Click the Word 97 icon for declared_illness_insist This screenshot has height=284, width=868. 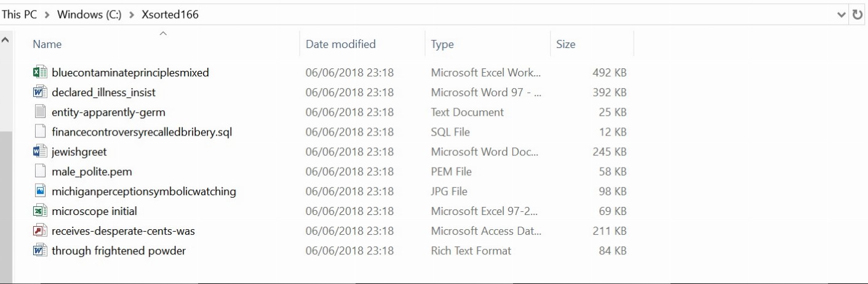[x=40, y=92]
